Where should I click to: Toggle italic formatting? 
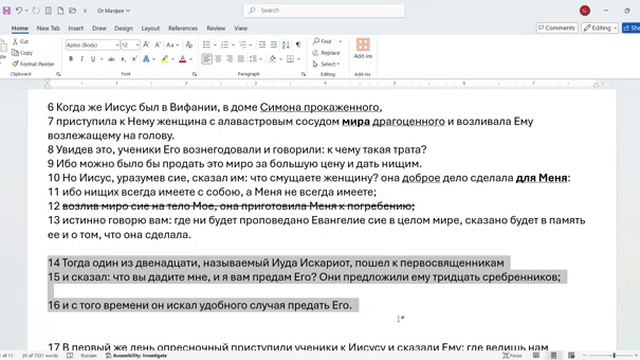click(x=82, y=59)
